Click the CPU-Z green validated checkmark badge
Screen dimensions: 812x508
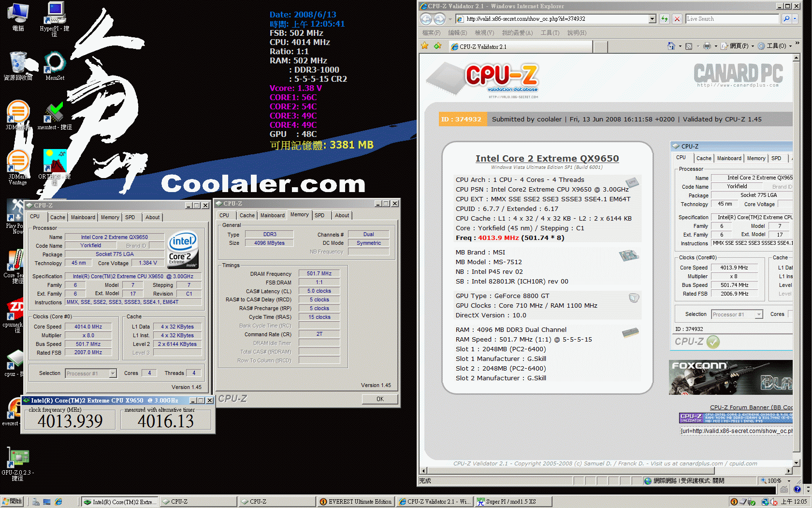point(713,342)
